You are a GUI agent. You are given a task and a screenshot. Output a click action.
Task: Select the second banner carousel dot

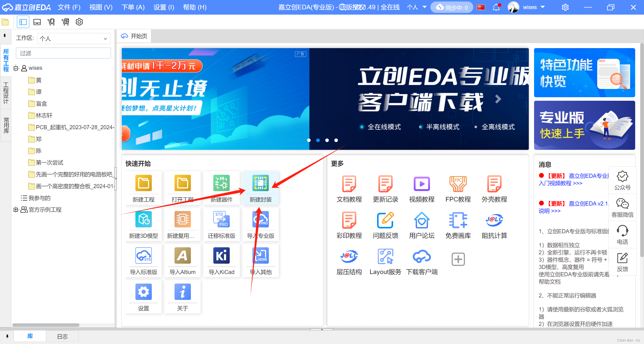(318, 140)
